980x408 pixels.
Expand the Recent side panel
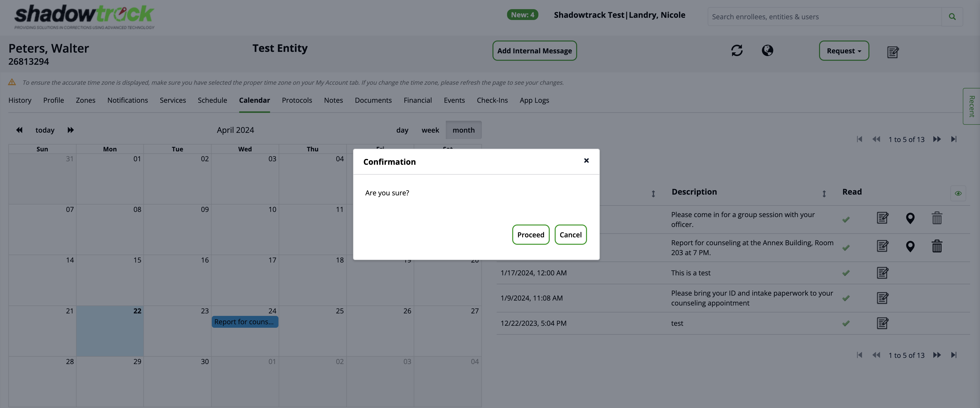(x=971, y=106)
